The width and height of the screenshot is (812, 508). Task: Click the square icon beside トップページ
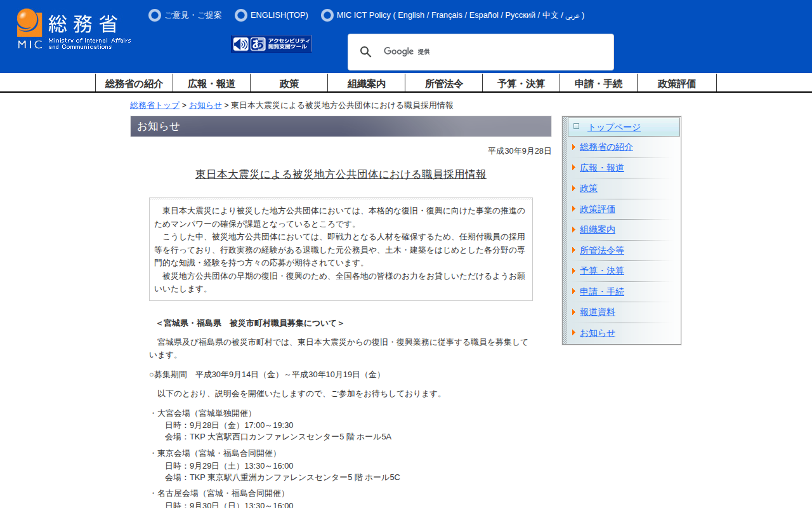coord(576,126)
